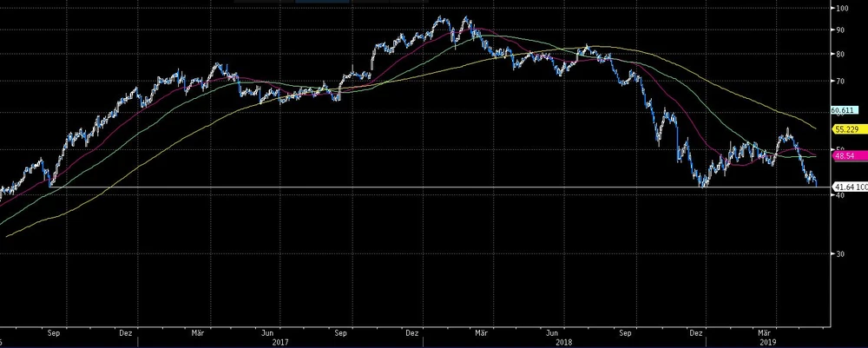
Task: Click the 100 mark on the price axis
Action: [840, 9]
